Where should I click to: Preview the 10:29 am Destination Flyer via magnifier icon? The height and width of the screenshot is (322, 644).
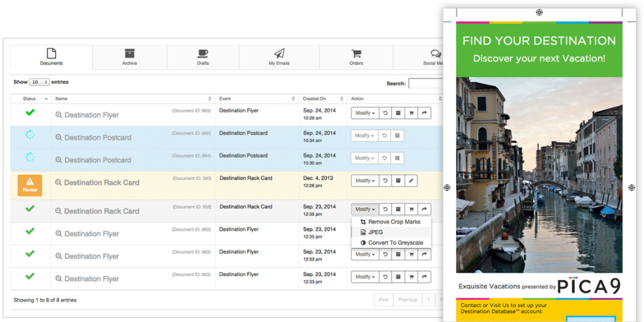(59, 115)
